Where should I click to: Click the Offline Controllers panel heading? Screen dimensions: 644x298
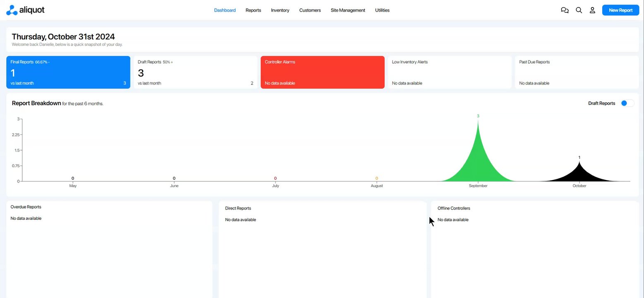(454, 208)
